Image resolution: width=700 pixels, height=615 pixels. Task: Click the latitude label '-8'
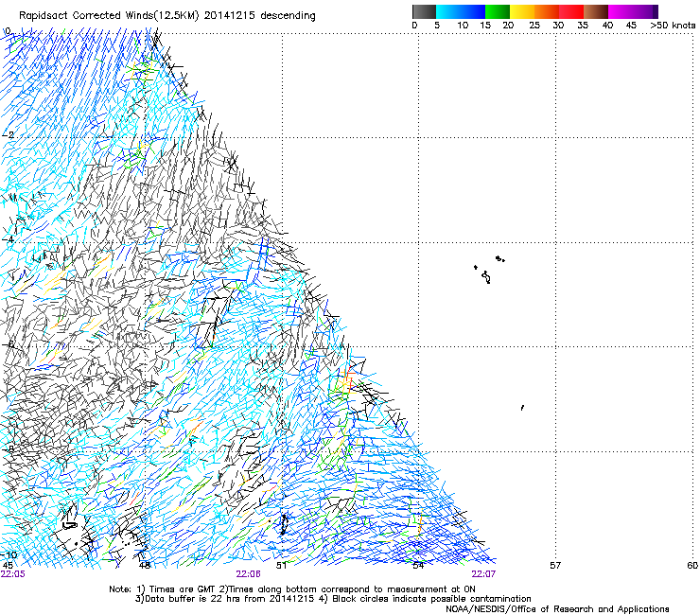point(9,448)
